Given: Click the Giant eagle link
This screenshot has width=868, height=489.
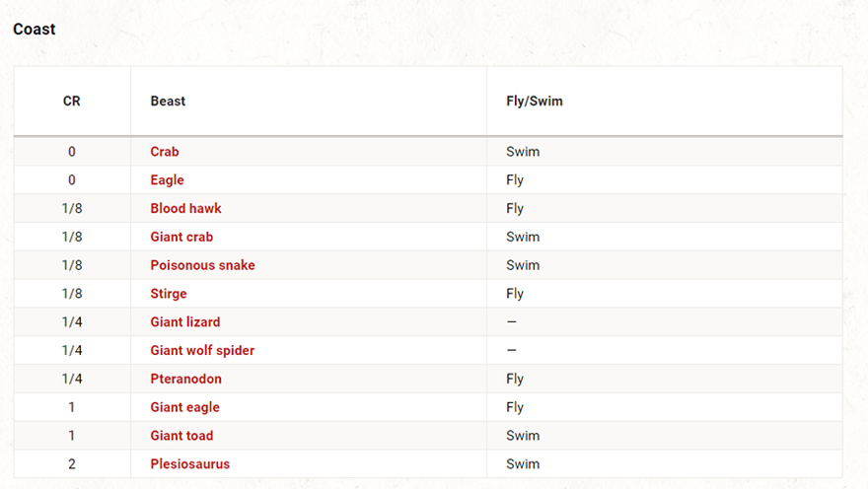Looking at the screenshot, I should [x=184, y=407].
